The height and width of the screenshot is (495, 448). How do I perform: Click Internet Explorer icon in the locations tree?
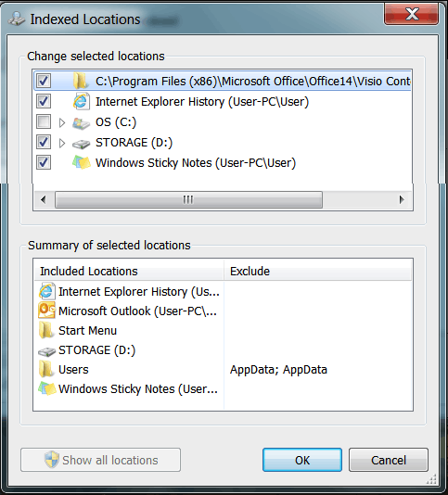click(x=81, y=101)
